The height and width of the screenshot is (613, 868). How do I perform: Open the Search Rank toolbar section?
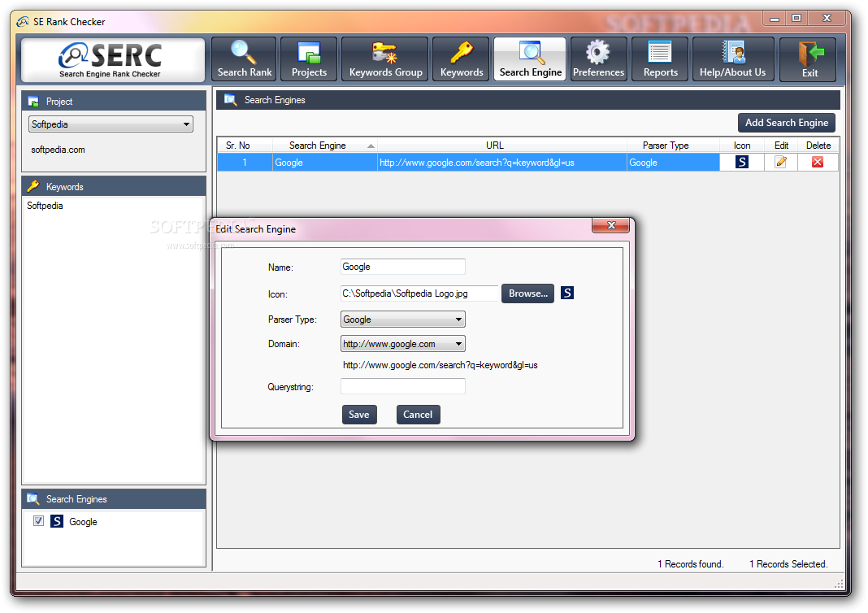[244, 59]
